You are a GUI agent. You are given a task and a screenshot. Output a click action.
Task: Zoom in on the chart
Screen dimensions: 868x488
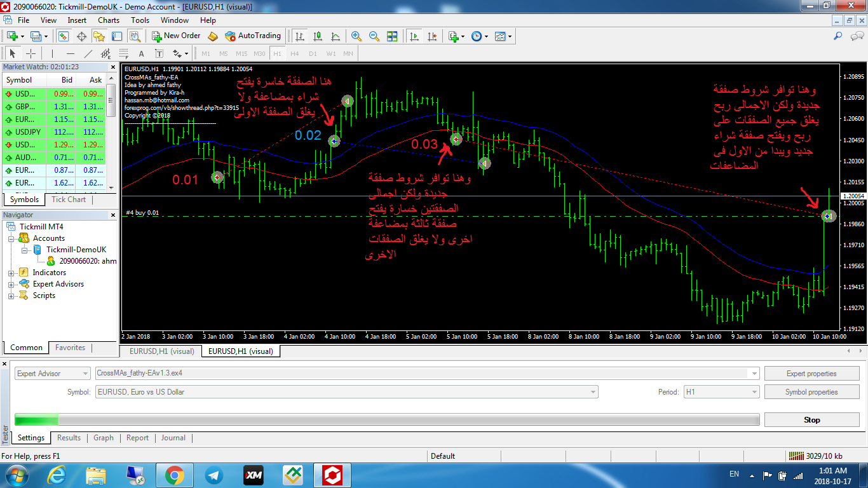(356, 36)
